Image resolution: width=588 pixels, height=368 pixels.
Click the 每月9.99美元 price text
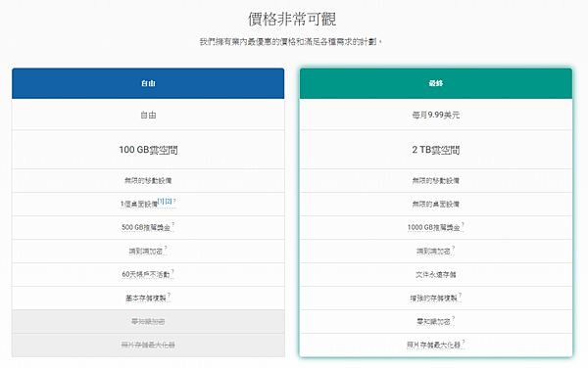click(x=436, y=115)
